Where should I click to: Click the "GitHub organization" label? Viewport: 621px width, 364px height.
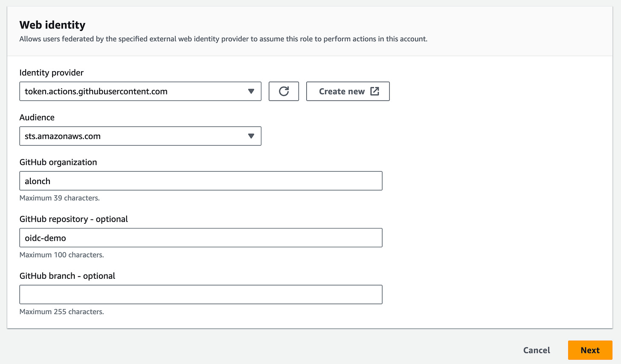point(58,162)
